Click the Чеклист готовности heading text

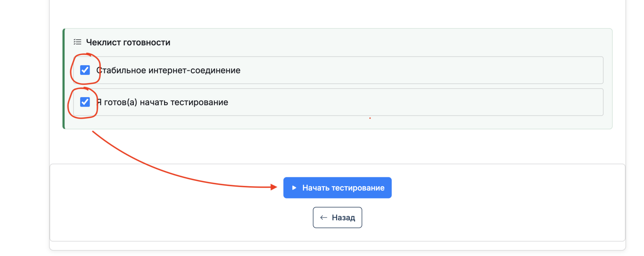point(128,42)
